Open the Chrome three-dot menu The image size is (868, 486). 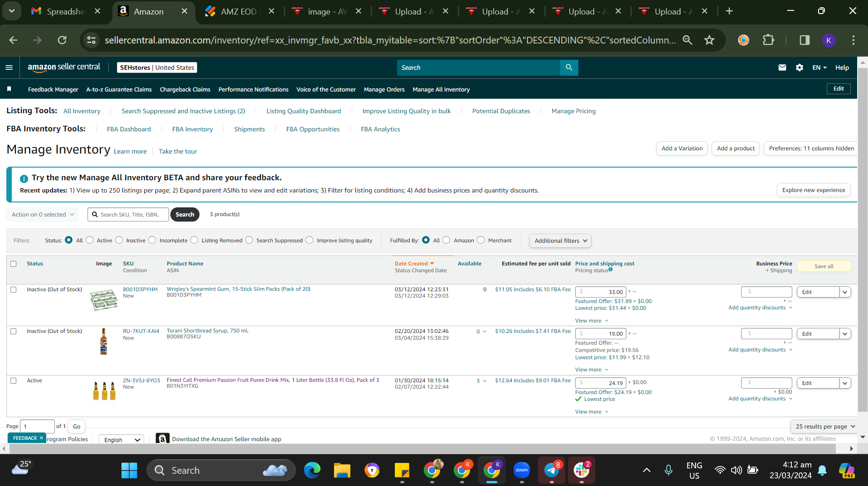click(x=853, y=40)
